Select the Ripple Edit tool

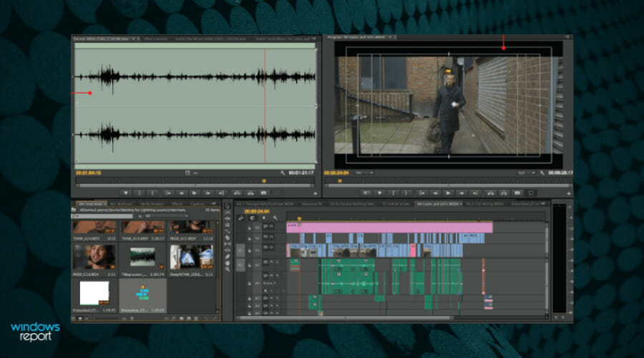227,218
